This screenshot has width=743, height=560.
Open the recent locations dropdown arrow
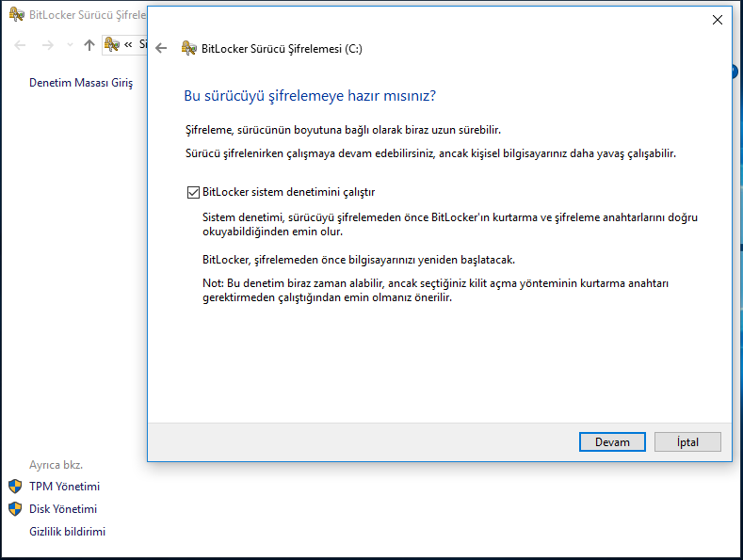71,45
